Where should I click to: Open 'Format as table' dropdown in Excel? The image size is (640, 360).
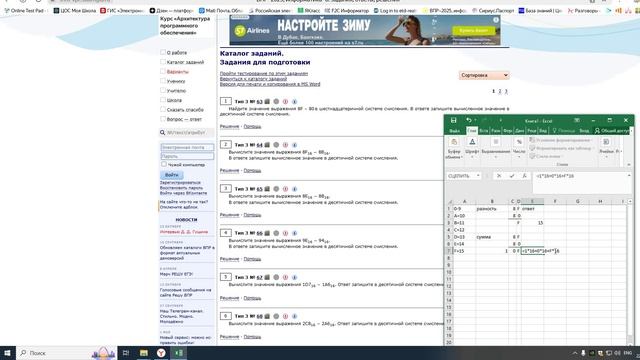click(562, 148)
